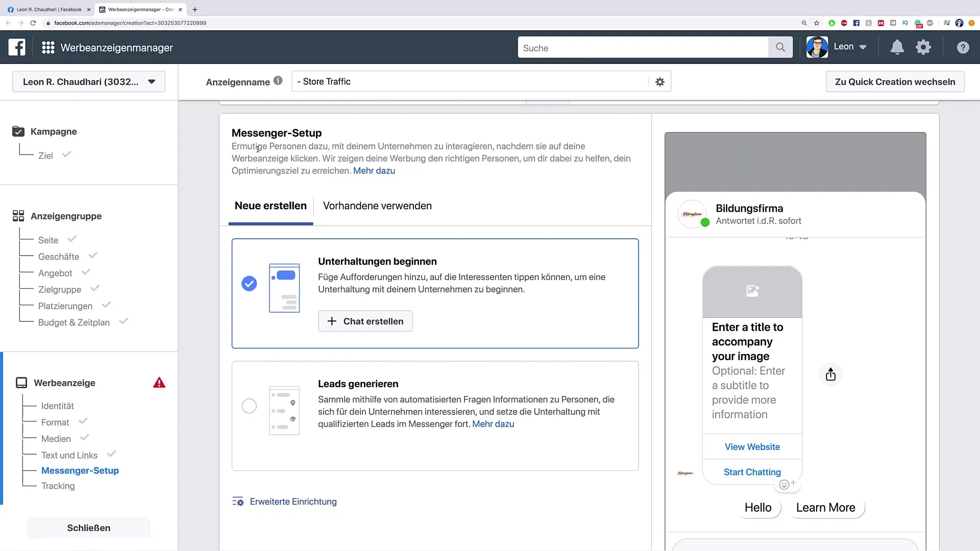Screen dimensions: 980x551
Task: Toggle the Unterhaltungen beginnen radio button
Action: [249, 283]
